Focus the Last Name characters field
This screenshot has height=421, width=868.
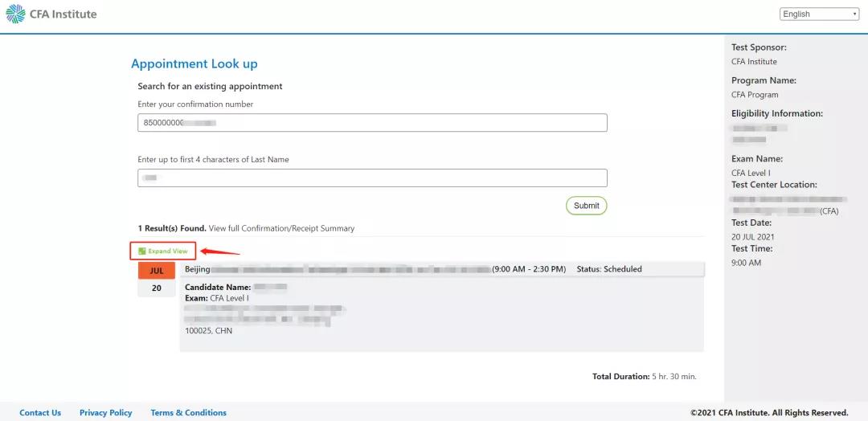(372, 178)
